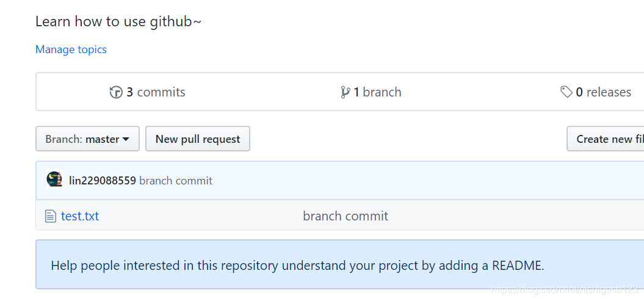Click the blog.csdn.net watermark text

point(565,290)
